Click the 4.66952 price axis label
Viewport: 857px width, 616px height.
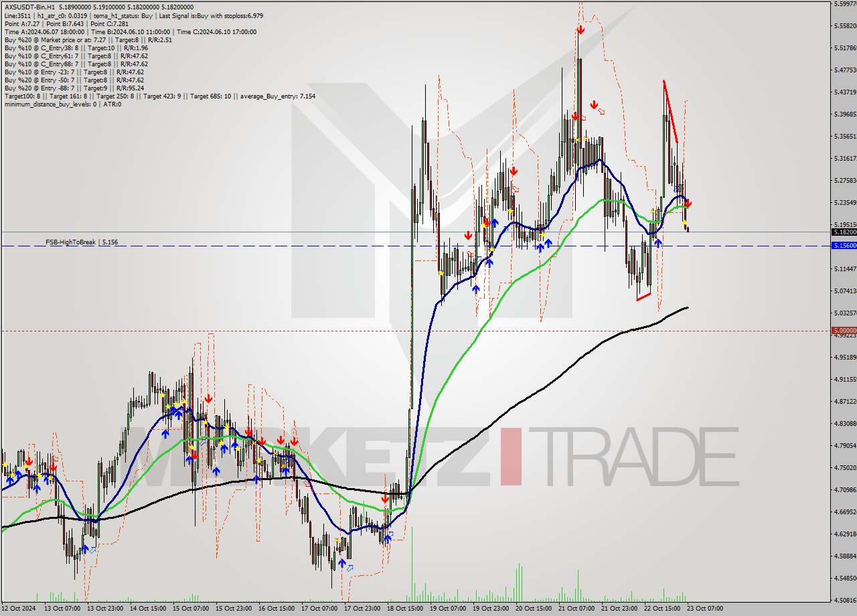pyautogui.click(x=845, y=512)
